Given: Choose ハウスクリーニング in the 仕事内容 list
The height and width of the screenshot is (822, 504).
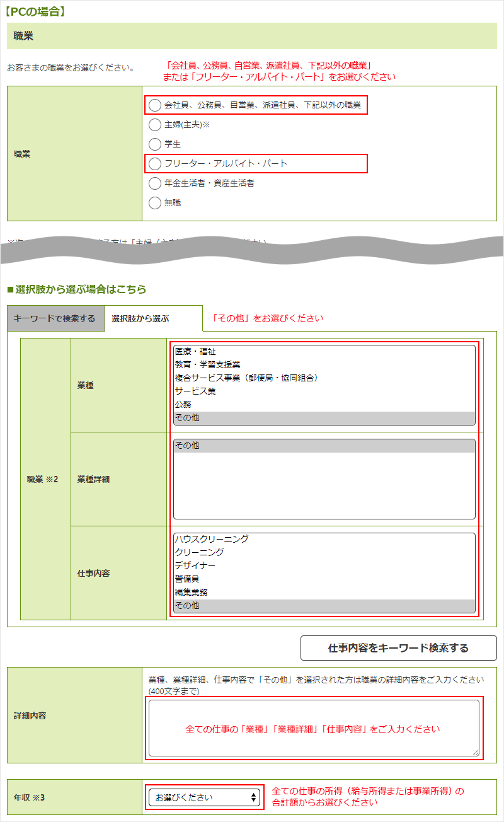Looking at the screenshot, I should 212,540.
